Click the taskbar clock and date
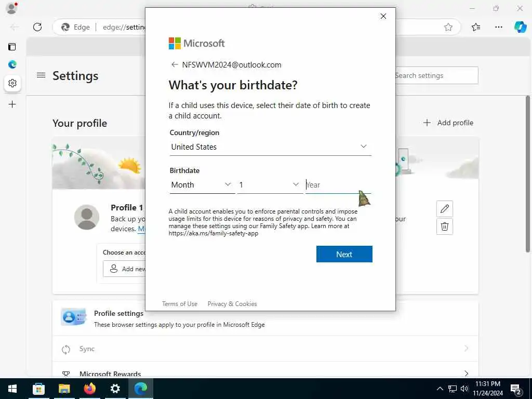 tap(488, 389)
